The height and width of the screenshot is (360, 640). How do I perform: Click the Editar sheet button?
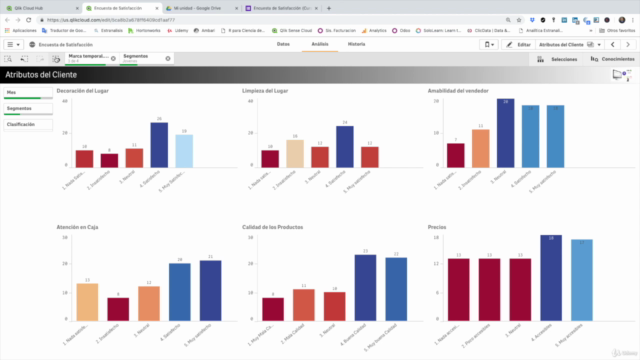(518, 44)
